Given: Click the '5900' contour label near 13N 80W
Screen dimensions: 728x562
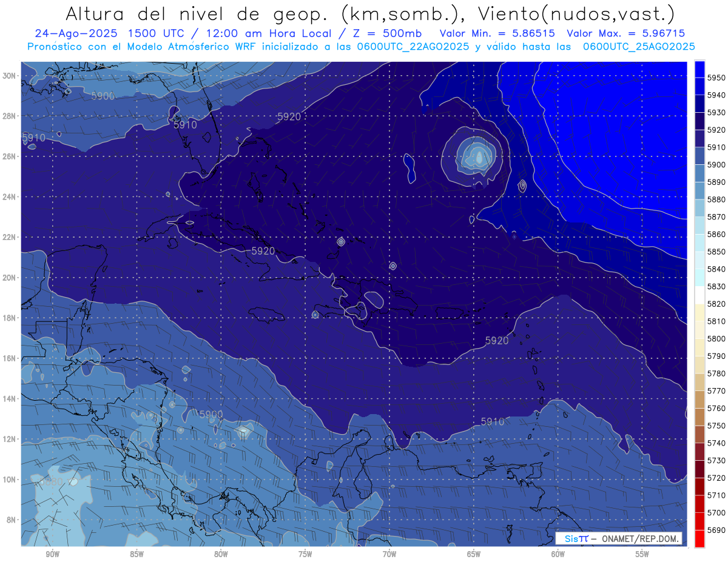Looking at the screenshot, I should (211, 414).
